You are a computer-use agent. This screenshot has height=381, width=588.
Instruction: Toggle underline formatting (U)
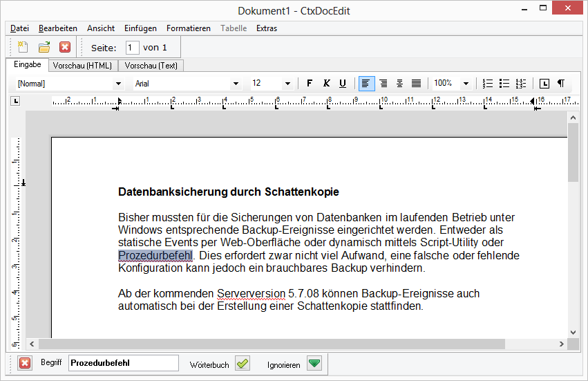[343, 83]
